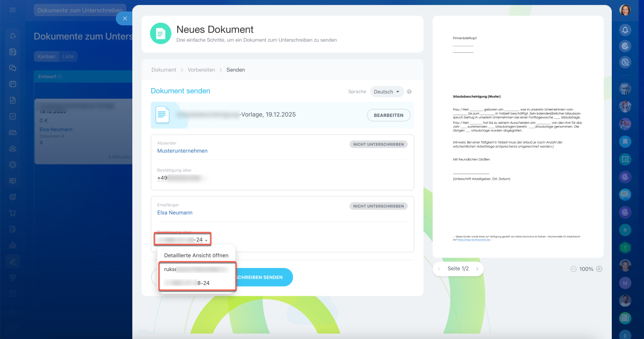
Task: Zoom in the preview with the plus button
Action: pos(599,269)
